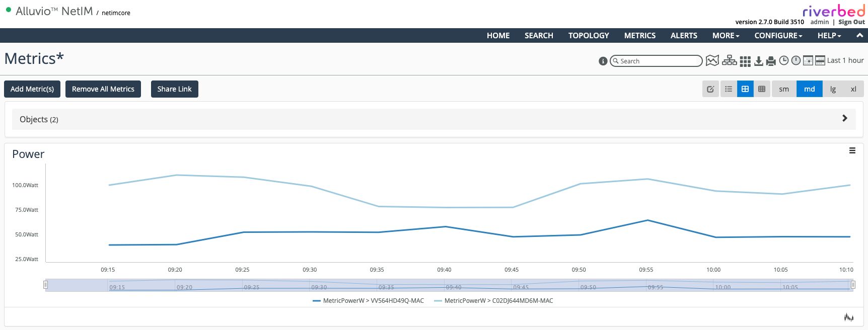The height and width of the screenshot is (330, 868).
Task: Click the 100.0Watt y-axis label
Action: point(25,185)
